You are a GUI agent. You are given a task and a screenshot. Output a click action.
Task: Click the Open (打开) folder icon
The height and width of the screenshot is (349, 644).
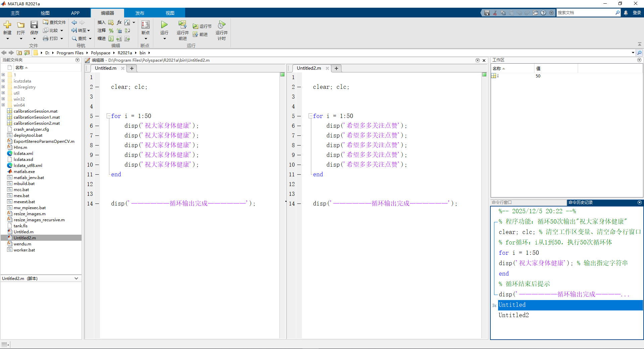pos(21,25)
